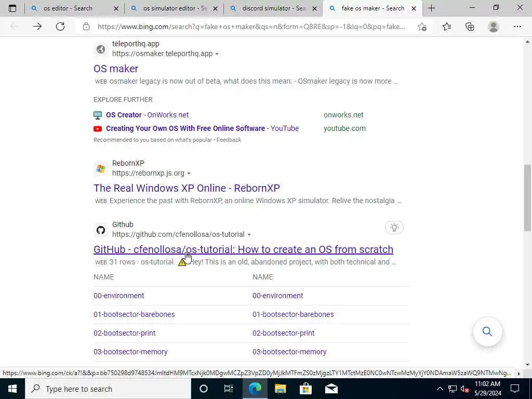The height and width of the screenshot is (399, 532).
Task: Click the 'onworks.net' green domain text
Action: click(343, 115)
